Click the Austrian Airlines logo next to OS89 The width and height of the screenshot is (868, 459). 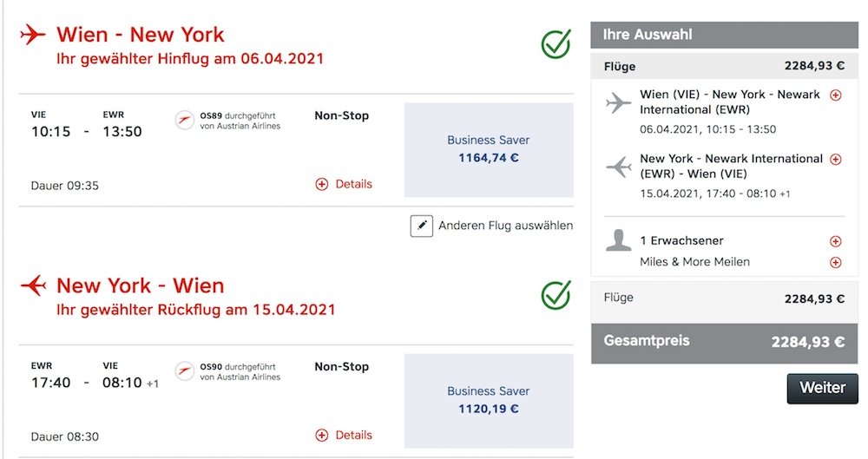point(184,120)
